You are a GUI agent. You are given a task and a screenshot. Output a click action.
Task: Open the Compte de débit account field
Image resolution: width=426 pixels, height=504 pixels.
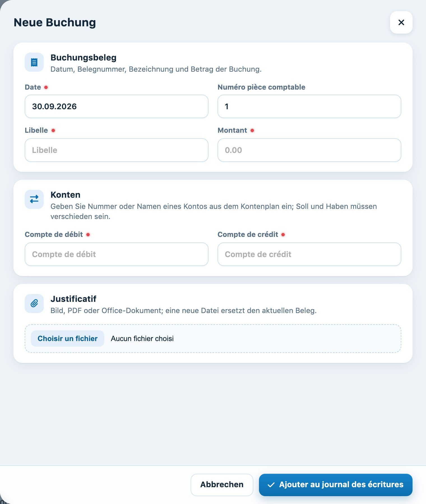click(117, 254)
